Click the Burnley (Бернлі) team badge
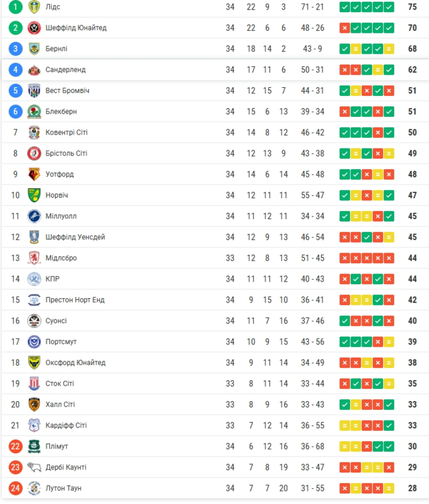This screenshot has height=504, width=429. tap(34, 49)
